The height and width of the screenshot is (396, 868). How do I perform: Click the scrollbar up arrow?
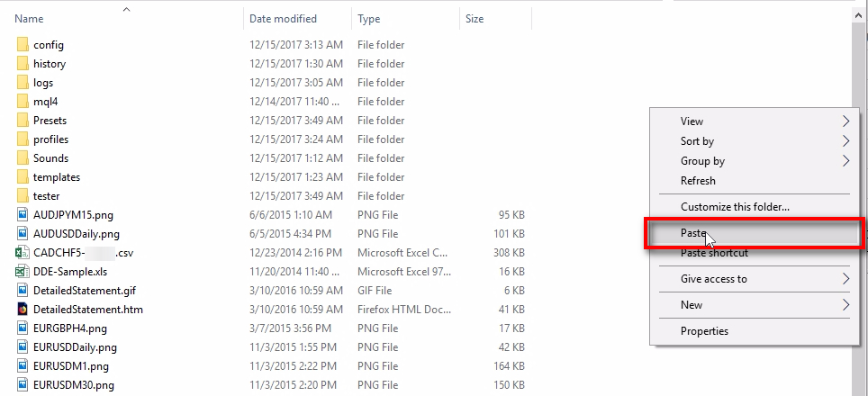pyautogui.click(x=860, y=16)
